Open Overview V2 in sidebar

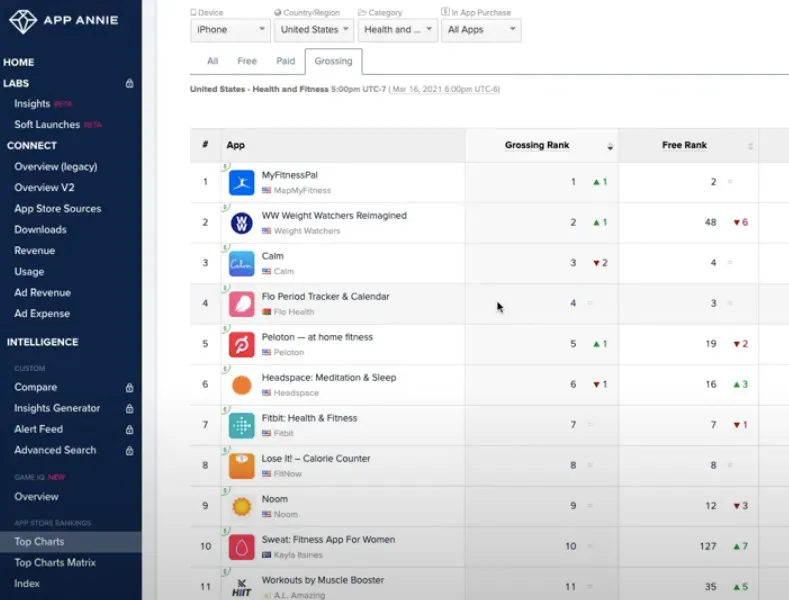44,188
